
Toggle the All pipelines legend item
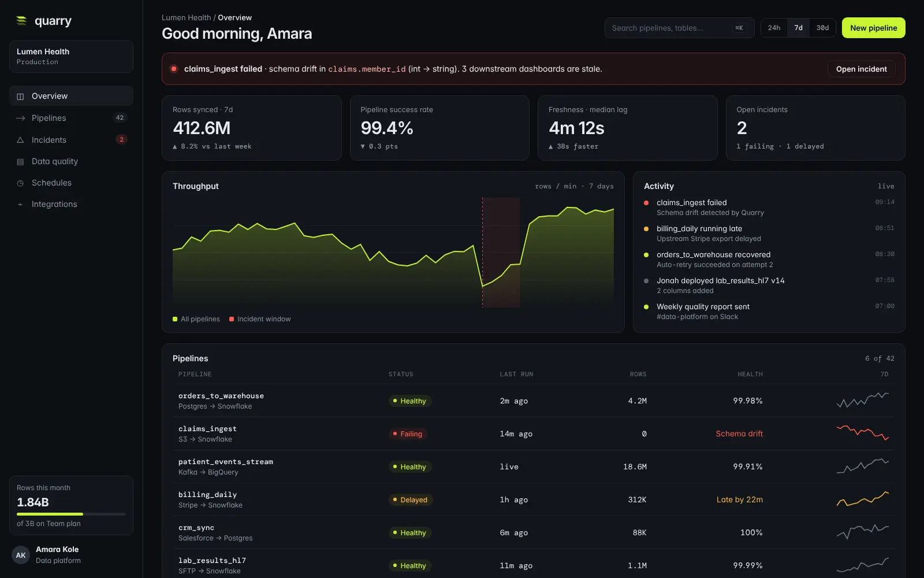[196, 319]
